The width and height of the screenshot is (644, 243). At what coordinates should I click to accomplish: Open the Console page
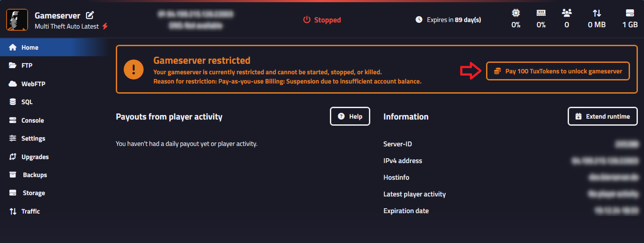32,120
